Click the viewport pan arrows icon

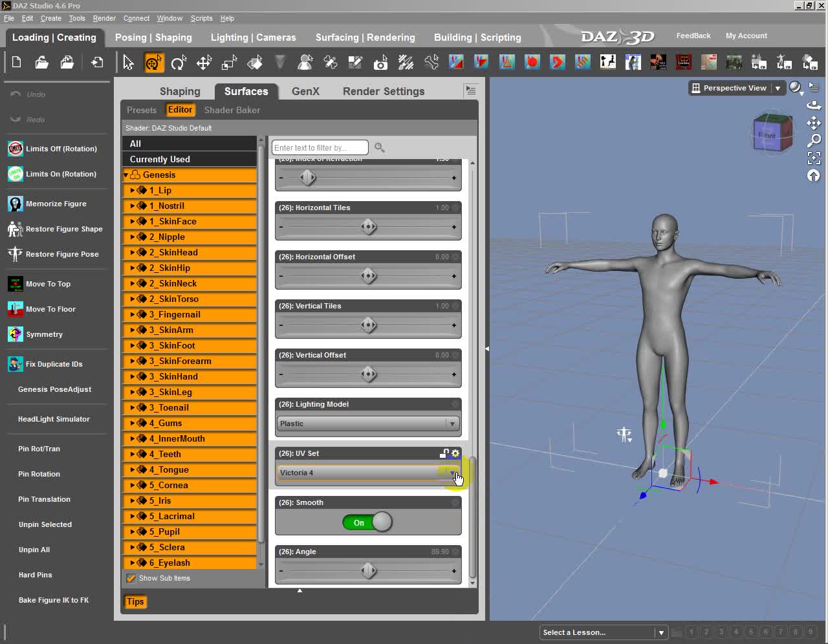tap(814, 123)
